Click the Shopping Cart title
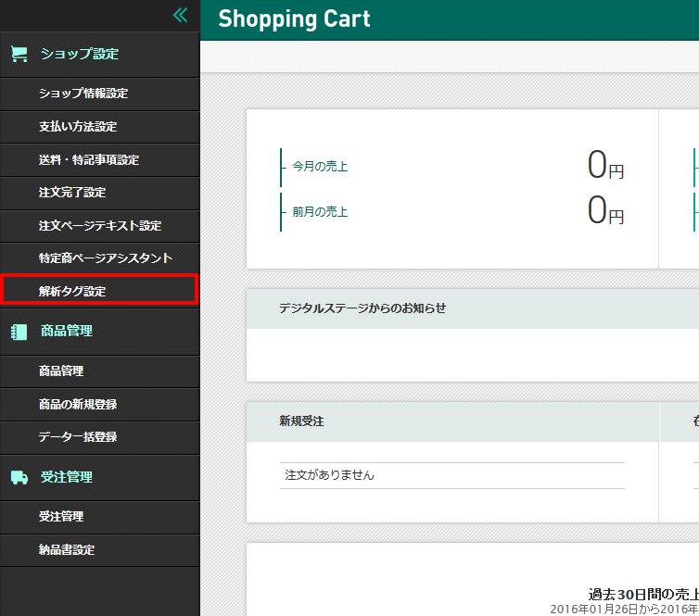 point(294,19)
